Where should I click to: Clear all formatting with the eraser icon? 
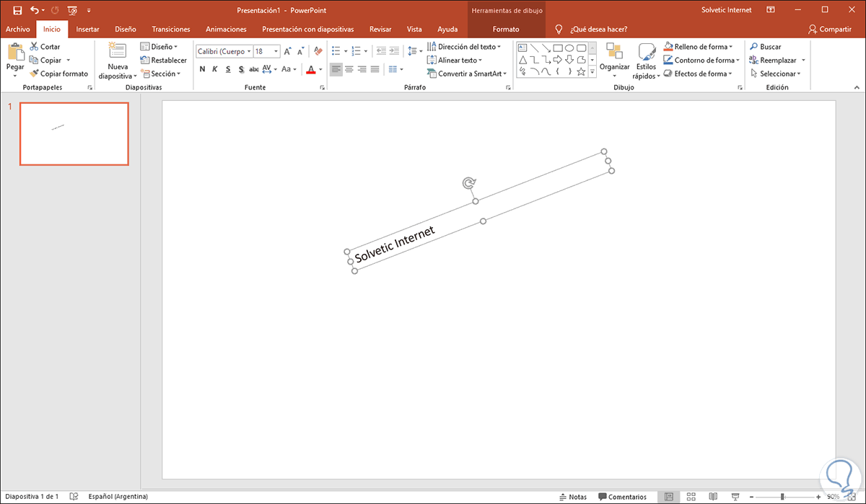click(318, 51)
